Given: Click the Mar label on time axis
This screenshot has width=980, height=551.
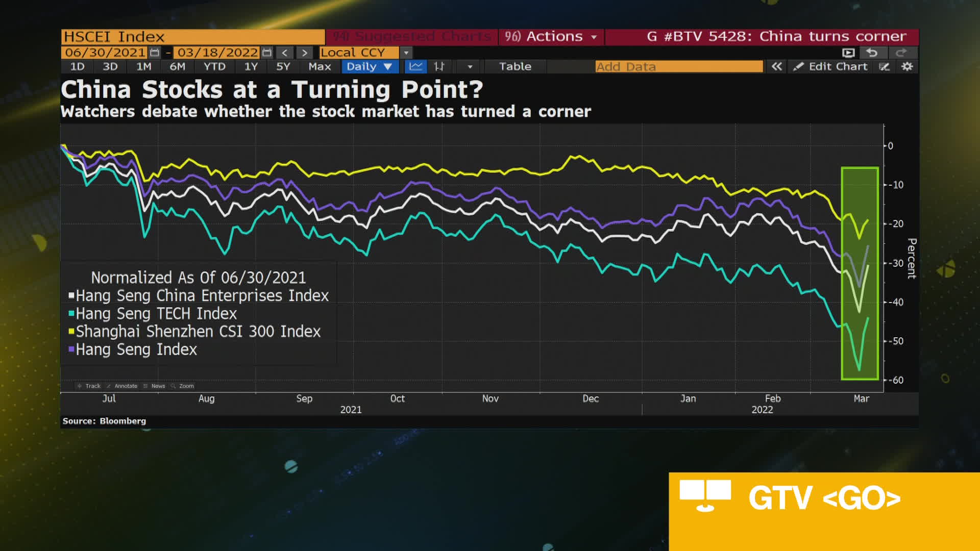Looking at the screenshot, I should 861,398.
